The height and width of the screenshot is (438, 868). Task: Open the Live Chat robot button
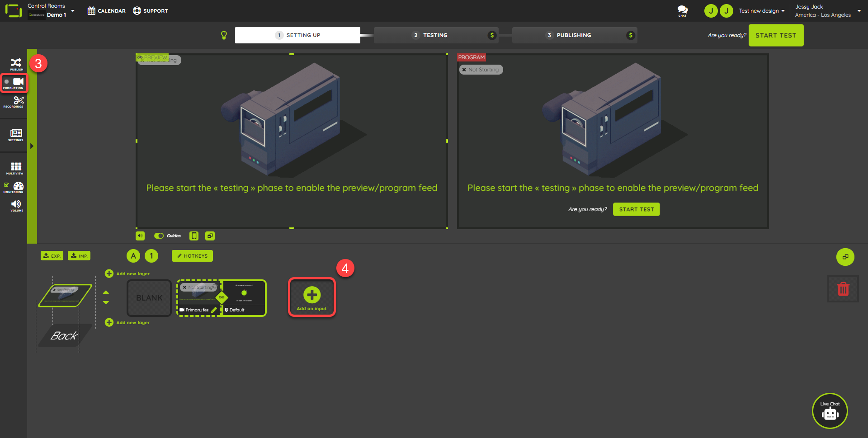tap(830, 411)
